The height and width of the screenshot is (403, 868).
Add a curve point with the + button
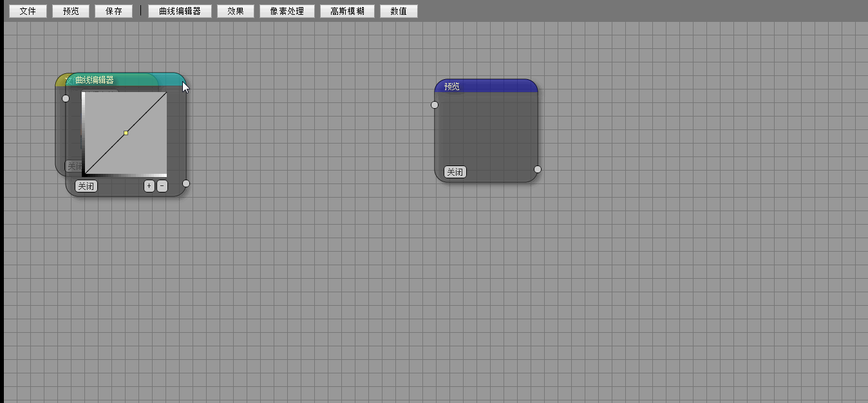(149, 186)
